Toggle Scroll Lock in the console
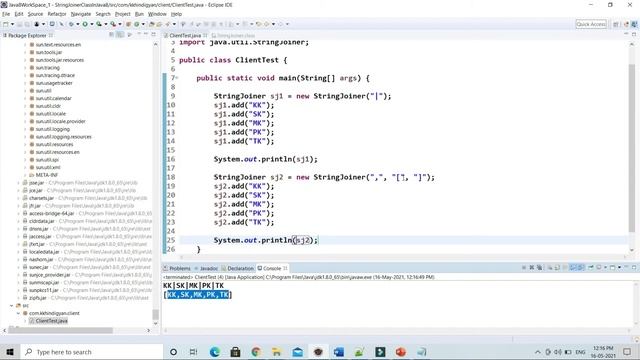 pyautogui.click(x=556, y=268)
